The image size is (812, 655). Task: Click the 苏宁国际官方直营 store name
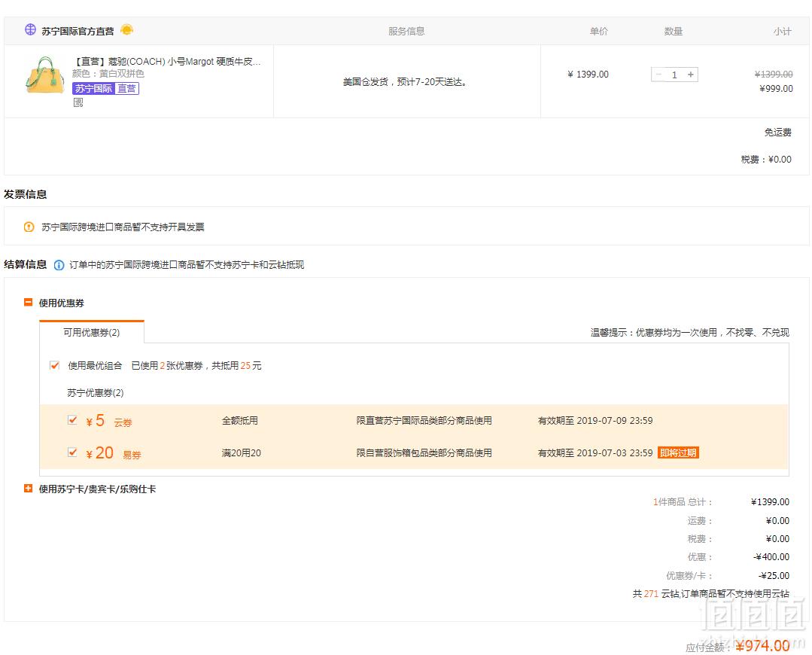click(78, 31)
